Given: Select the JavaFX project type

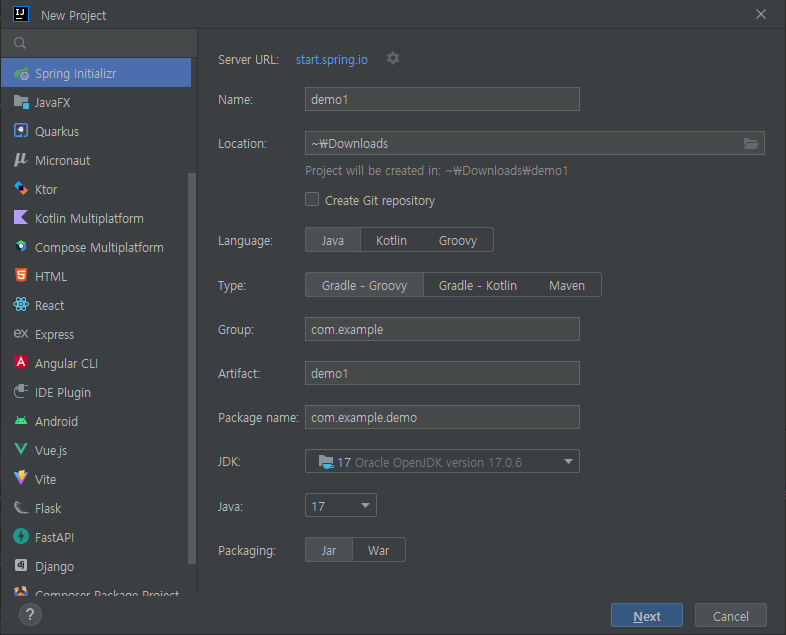Looking at the screenshot, I should [x=96, y=102].
